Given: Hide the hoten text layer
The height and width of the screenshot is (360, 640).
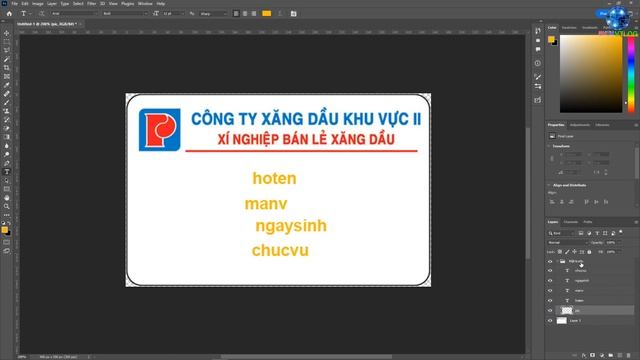Looking at the screenshot, I should tap(550, 301).
